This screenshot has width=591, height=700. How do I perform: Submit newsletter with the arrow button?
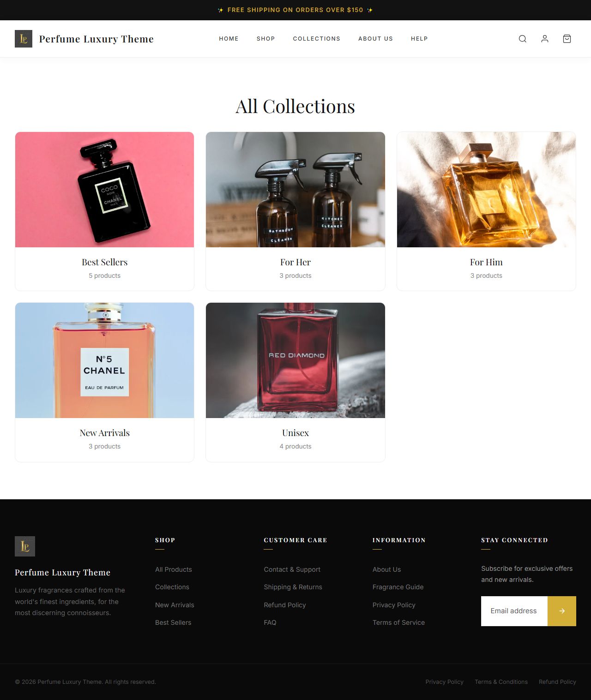pos(562,611)
